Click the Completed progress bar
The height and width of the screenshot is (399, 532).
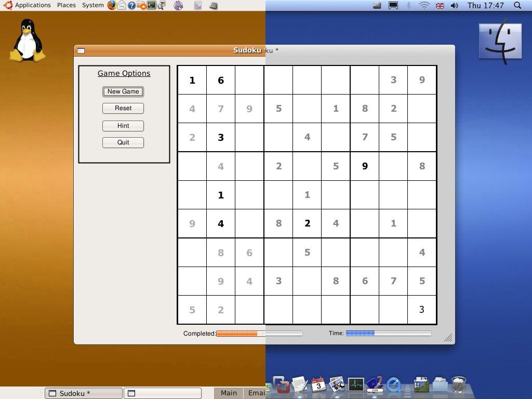click(x=259, y=334)
